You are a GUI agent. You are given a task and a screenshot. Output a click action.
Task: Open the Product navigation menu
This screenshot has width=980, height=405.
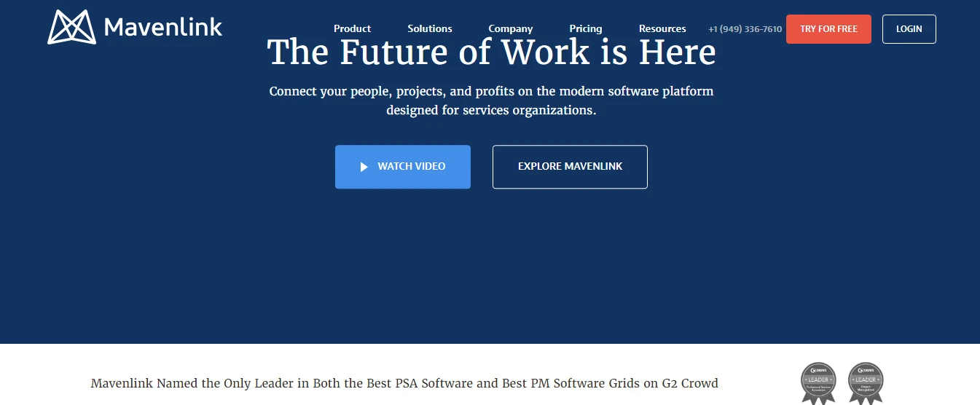(352, 28)
